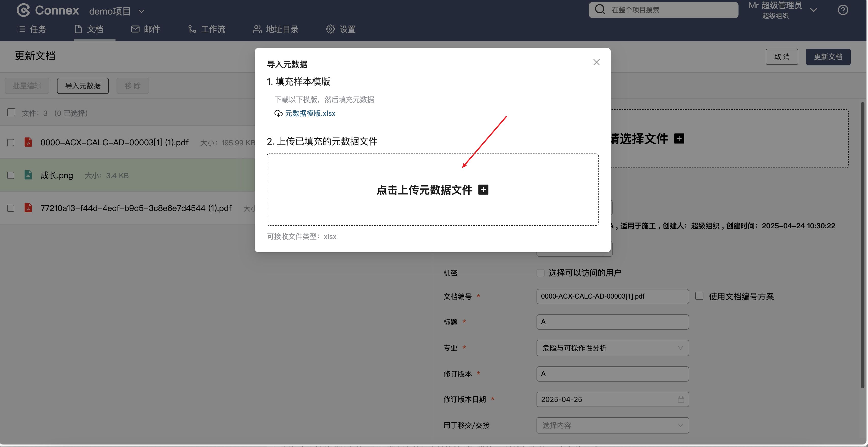
Task: Switch to the 工作流 tab
Action: pos(207,29)
